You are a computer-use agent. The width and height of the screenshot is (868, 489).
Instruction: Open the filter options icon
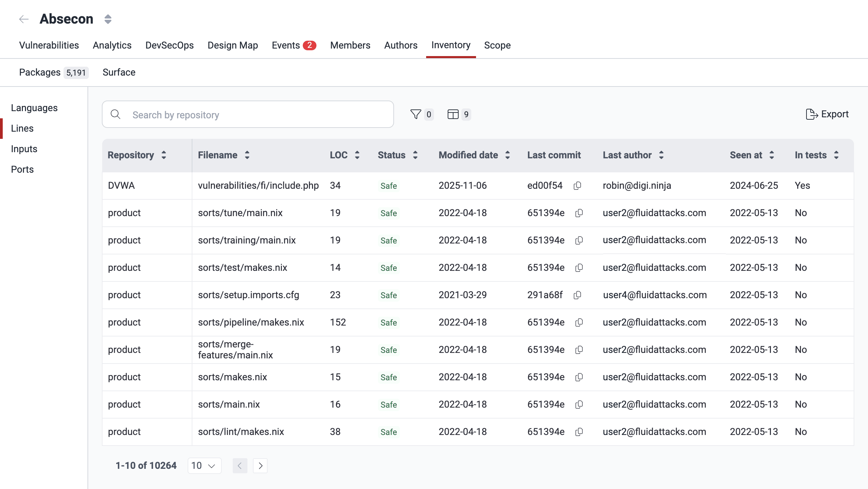[415, 115]
